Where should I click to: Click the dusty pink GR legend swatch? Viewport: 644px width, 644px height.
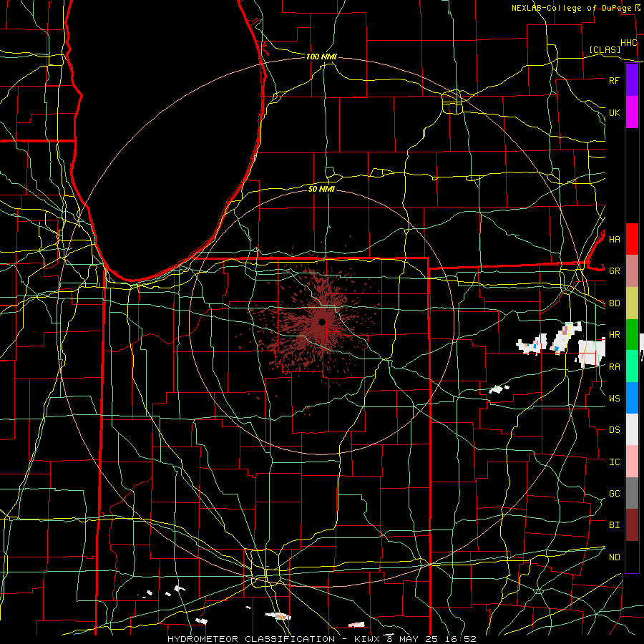pos(632,270)
